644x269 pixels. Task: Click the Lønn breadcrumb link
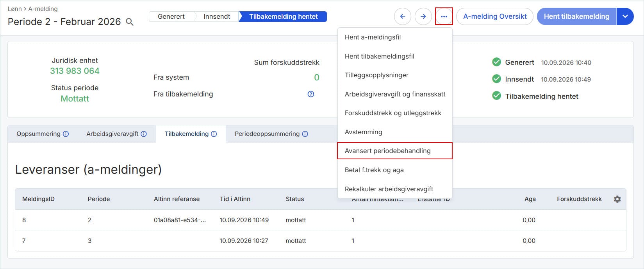[15, 9]
